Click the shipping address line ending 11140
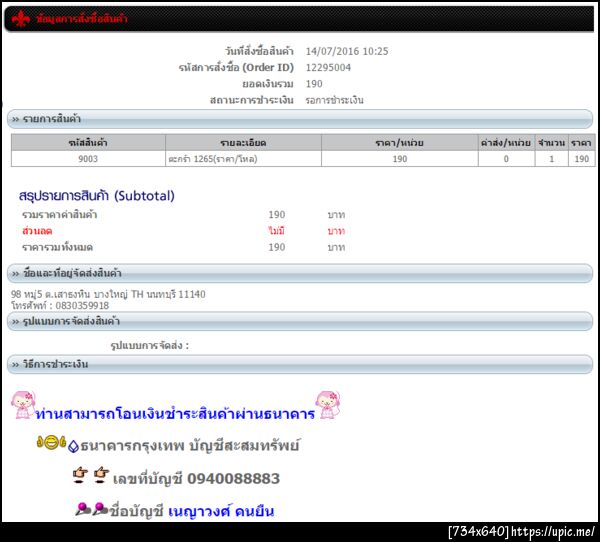Viewport: 600px width, 542px height. 108,294
